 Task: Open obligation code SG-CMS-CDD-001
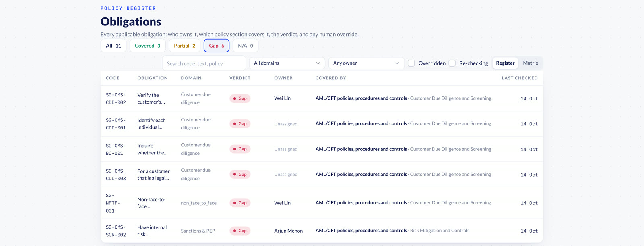click(x=116, y=124)
